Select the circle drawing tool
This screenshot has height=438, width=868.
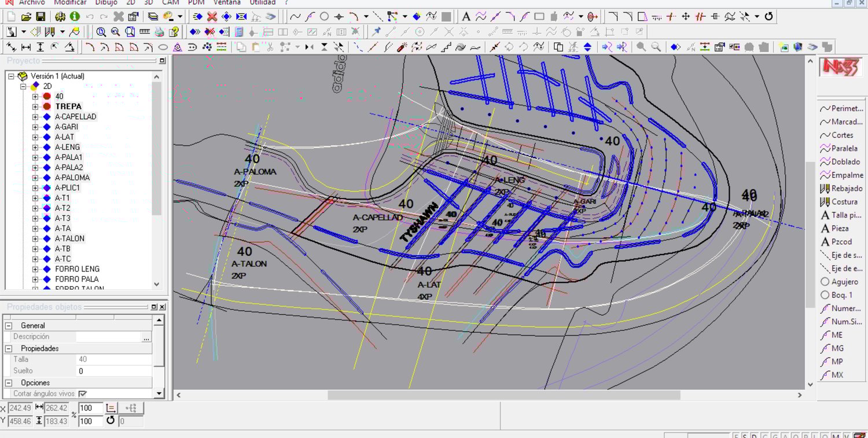324,17
